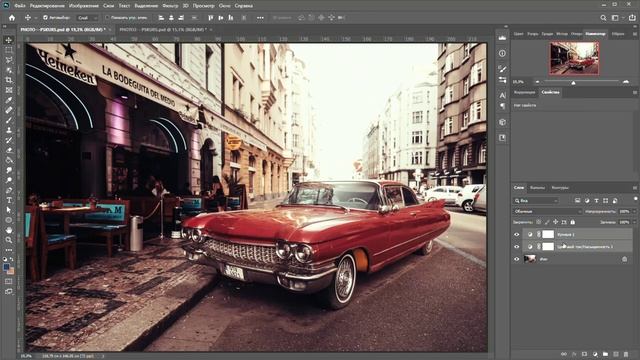The image size is (640, 360).
Task: Open the Fill value dropdown arrow
Action: pyautogui.click(x=634, y=222)
